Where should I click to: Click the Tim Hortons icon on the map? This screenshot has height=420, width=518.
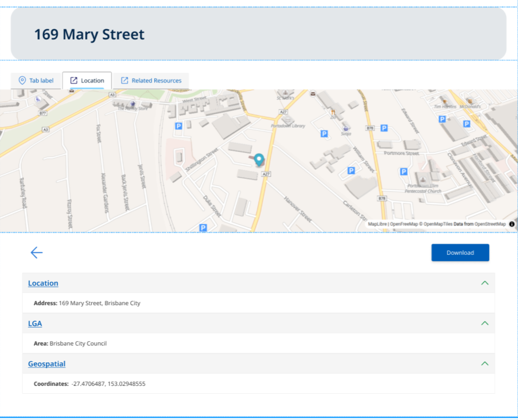[x=445, y=101]
